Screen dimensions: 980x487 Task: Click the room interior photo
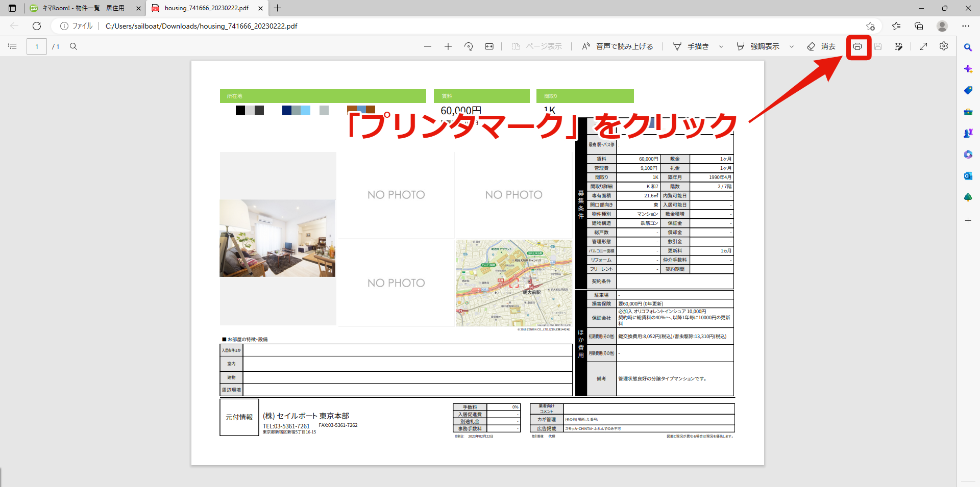click(x=278, y=238)
